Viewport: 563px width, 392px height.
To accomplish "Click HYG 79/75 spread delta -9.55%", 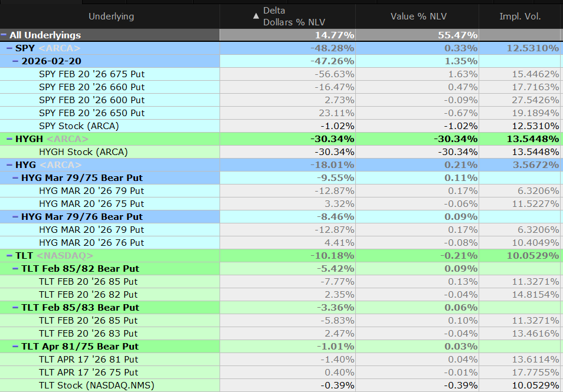I will (335, 177).
